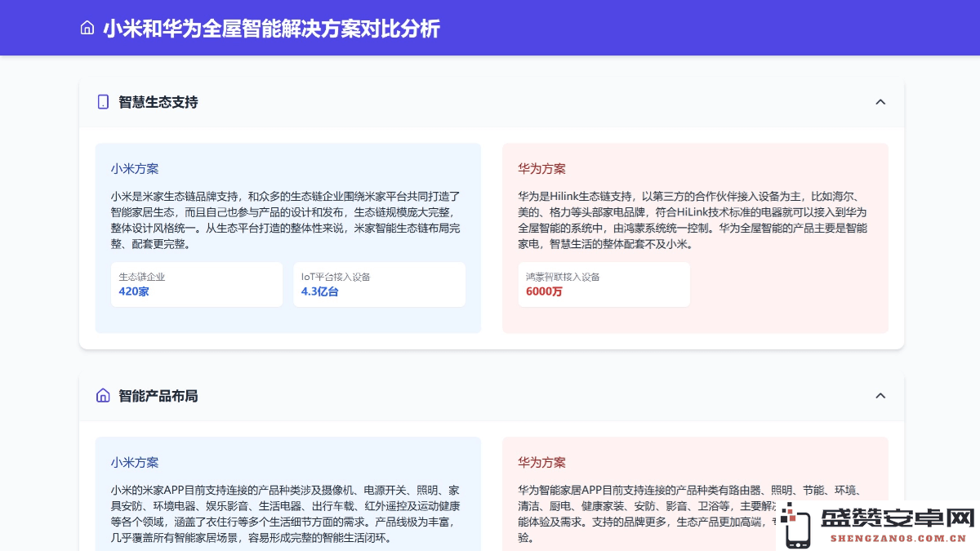Click the paragraph starting 小米的米家APP目前支持
Image resolution: width=980 pixels, height=551 pixels.
(287, 514)
